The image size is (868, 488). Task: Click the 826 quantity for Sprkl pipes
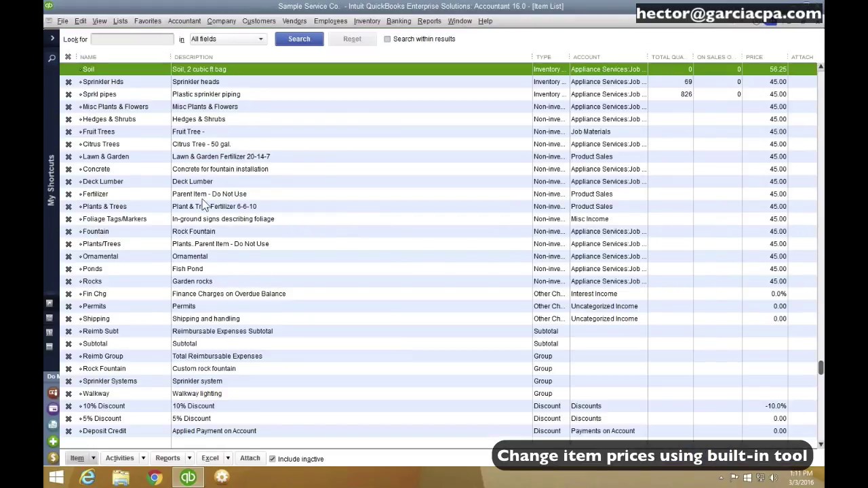pyautogui.click(x=686, y=94)
